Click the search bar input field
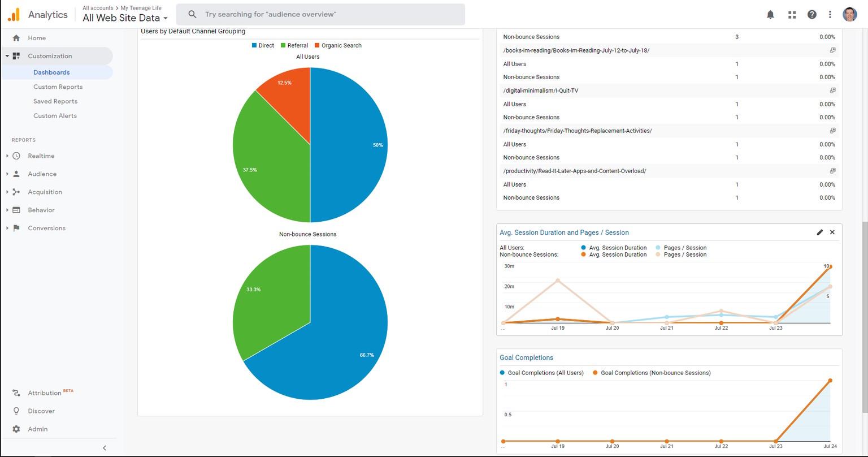Viewport: 868px width, 457px height. 320,15
